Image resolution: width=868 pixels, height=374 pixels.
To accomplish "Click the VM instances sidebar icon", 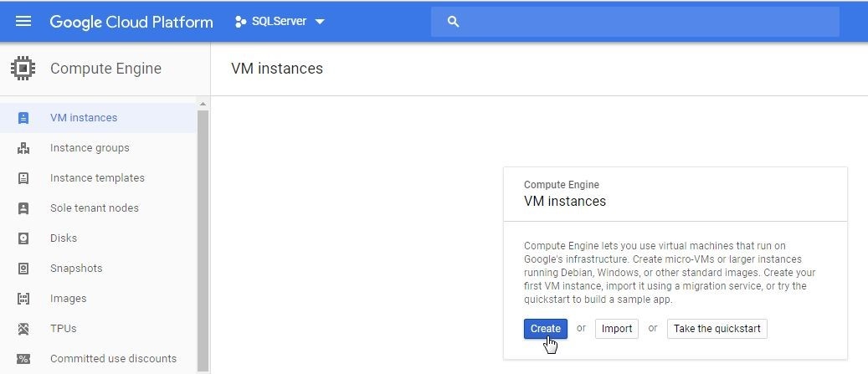I will tap(23, 118).
